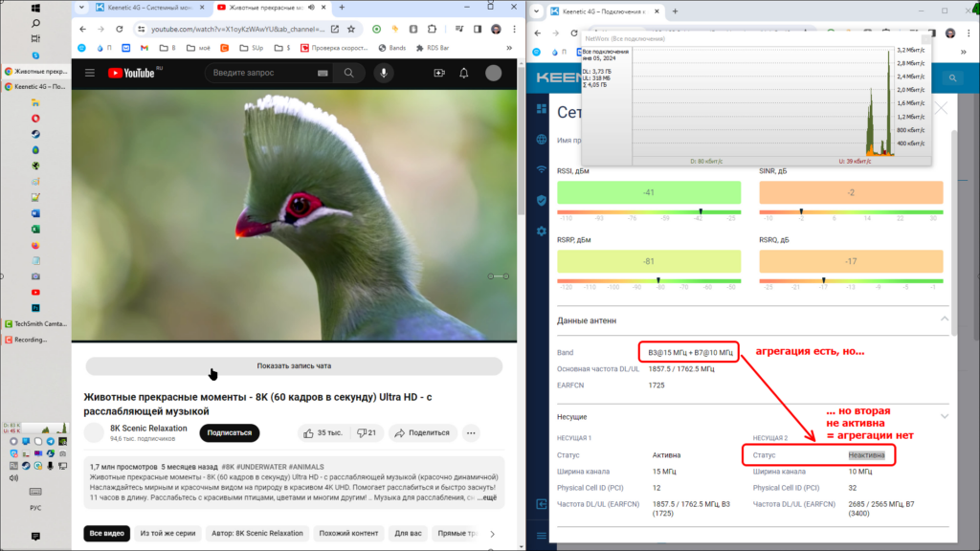Click the YouTube address bar URL
The image size is (980, 551).
click(x=237, y=29)
